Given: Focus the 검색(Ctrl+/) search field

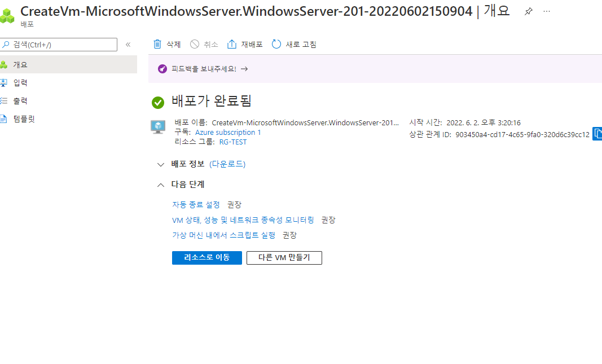Looking at the screenshot, I should pyautogui.click(x=59, y=45).
